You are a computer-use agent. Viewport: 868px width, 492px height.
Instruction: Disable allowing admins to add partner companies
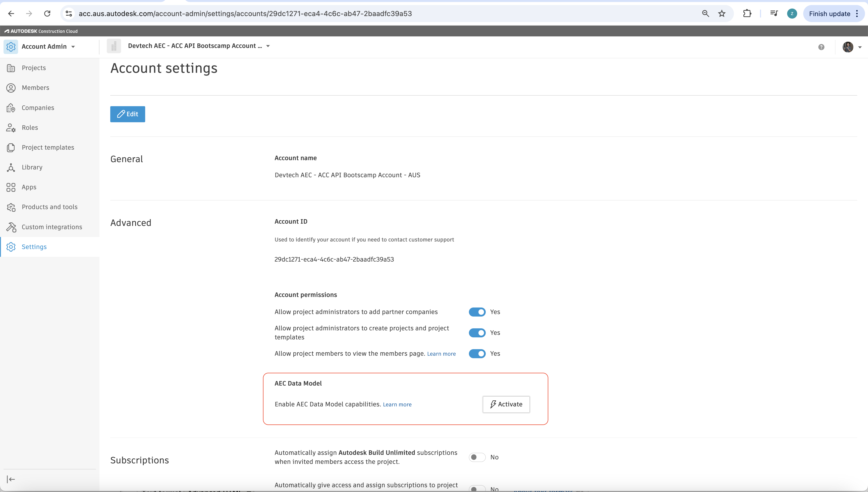point(477,312)
